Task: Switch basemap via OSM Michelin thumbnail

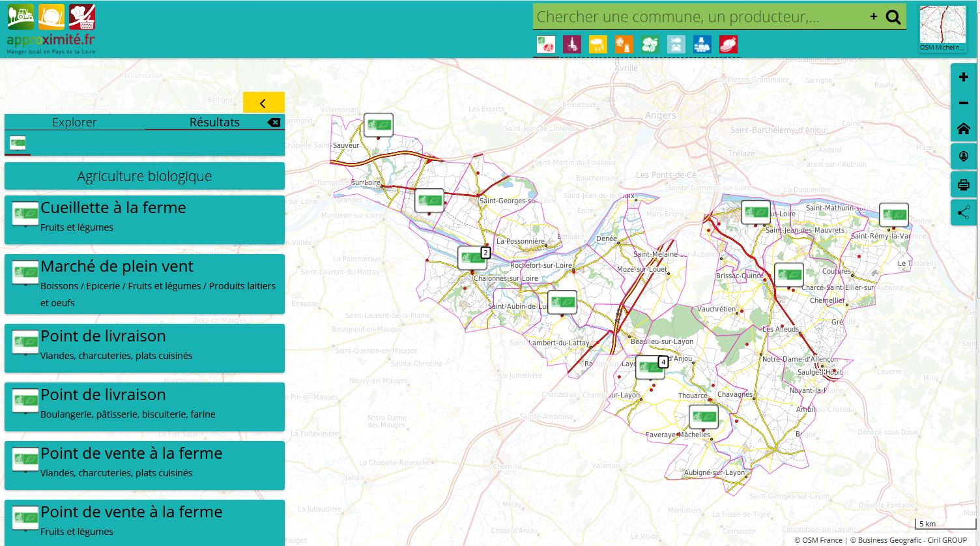Action: pyautogui.click(x=942, y=29)
